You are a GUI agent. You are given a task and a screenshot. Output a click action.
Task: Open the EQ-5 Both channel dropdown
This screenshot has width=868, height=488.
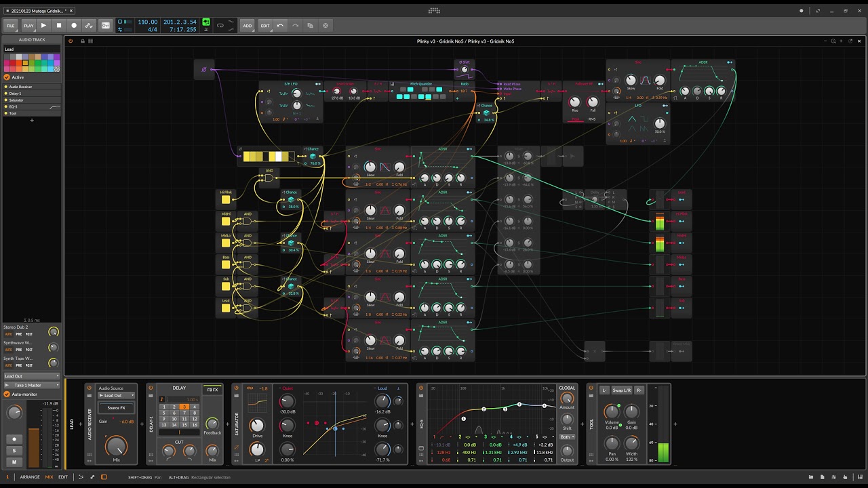click(x=567, y=436)
